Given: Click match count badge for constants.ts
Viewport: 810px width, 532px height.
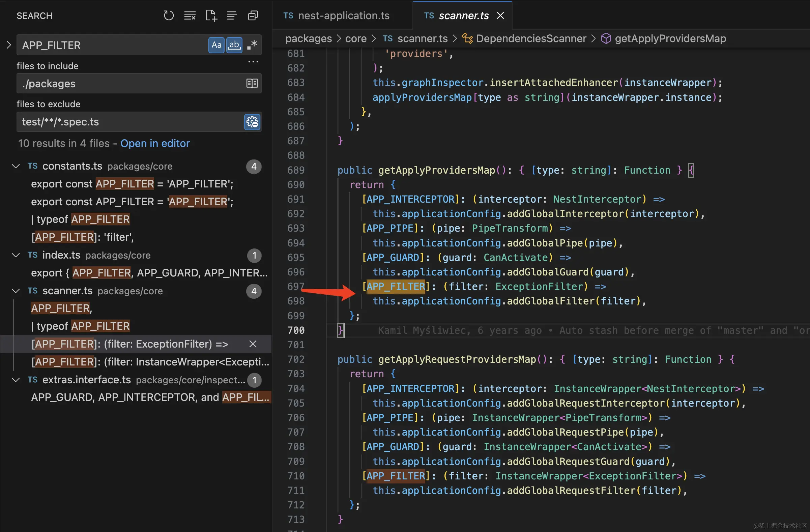Looking at the screenshot, I should pos(254,167).
